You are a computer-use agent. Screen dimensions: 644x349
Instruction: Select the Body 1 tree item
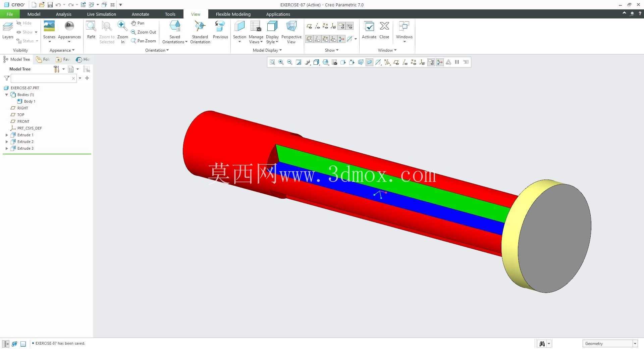tap(26, 101)
